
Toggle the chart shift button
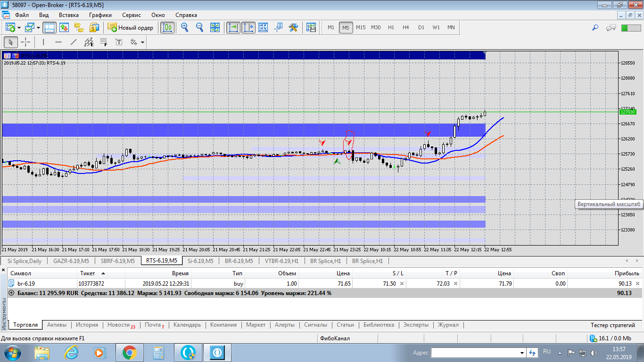tap(248, 27)
